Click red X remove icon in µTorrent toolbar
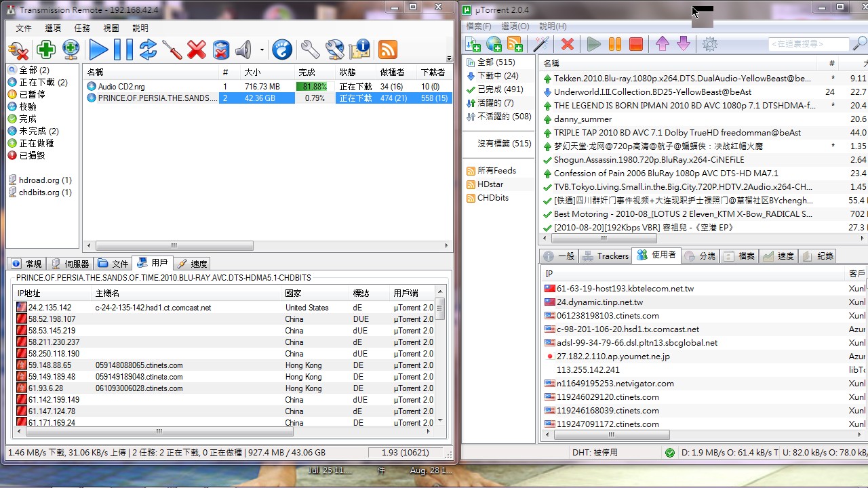The image size is (868, 488). (x=568, y=44)
